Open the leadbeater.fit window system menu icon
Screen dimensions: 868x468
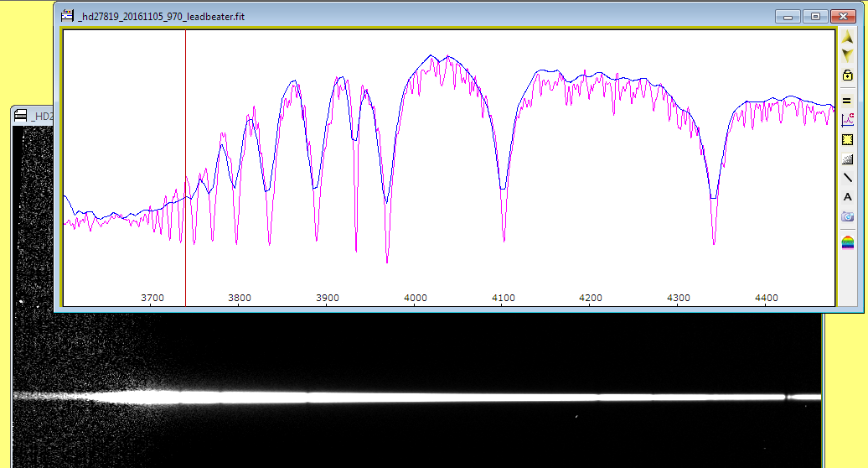(x=67, y=15)
